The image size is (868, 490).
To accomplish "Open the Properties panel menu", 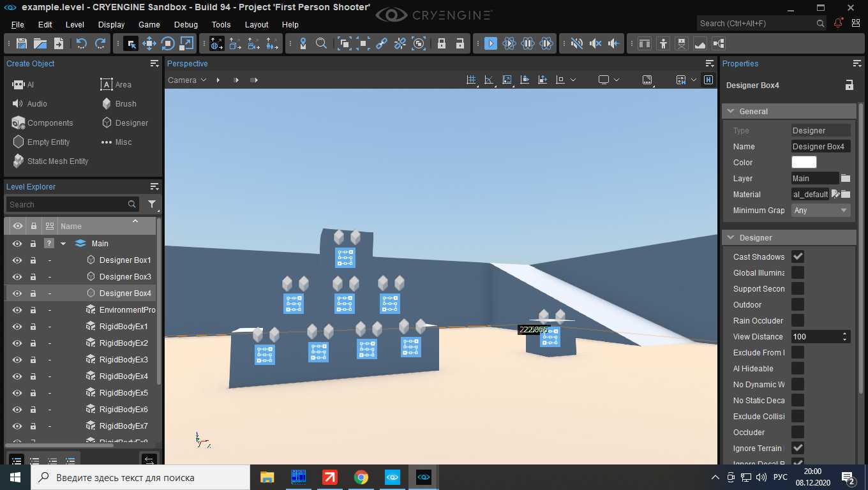I will tap(857, 63).
